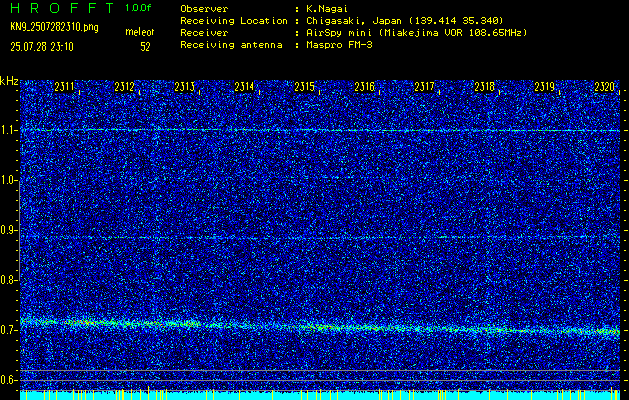This screenshot has height=400, width=629.
Task: Select the version label 1.00f
Action: click(x=138, y=8)
